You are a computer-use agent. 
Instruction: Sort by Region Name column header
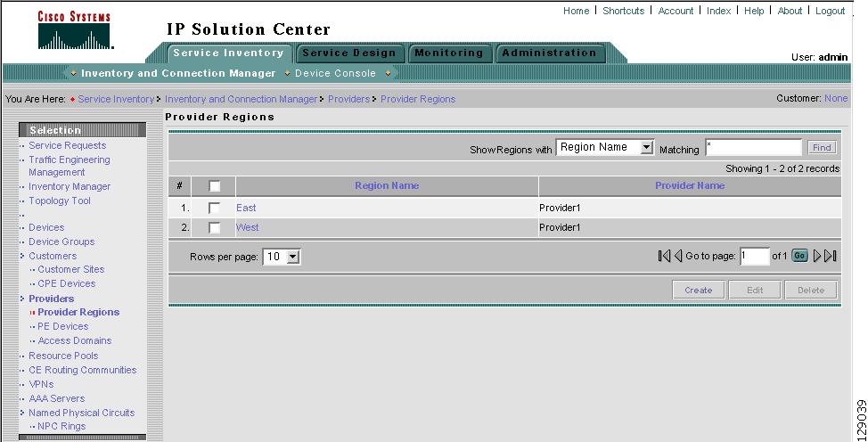tap(387, 186)
